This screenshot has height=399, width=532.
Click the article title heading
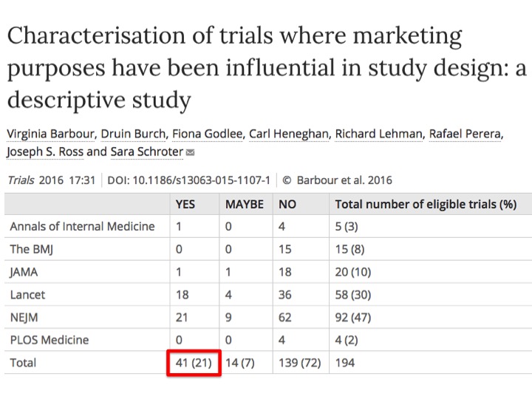[267, 67]
